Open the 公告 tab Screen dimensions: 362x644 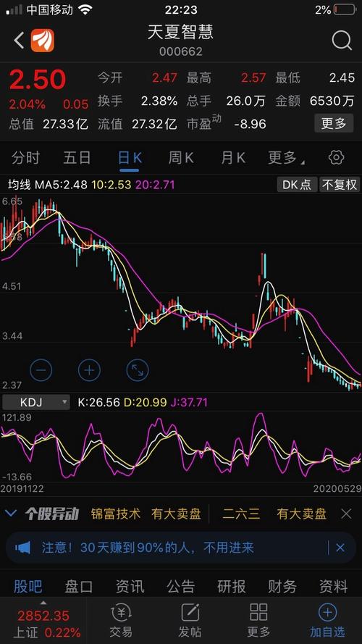point(180,587)
